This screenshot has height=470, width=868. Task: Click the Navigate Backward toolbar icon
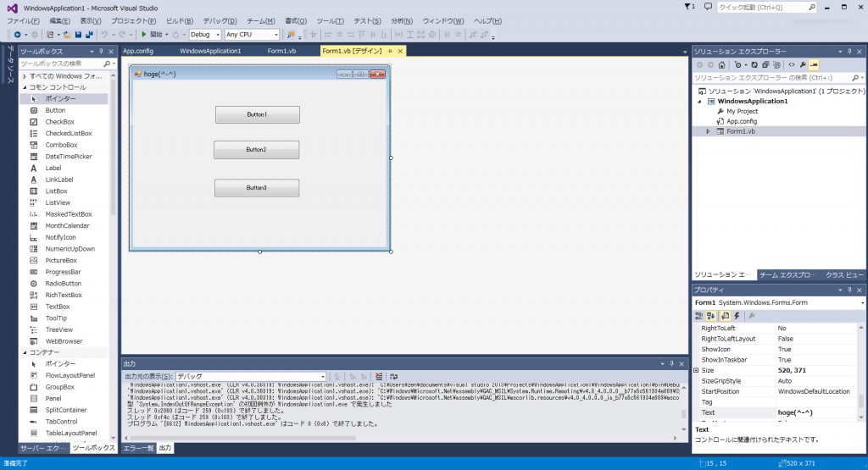(17, 34)
